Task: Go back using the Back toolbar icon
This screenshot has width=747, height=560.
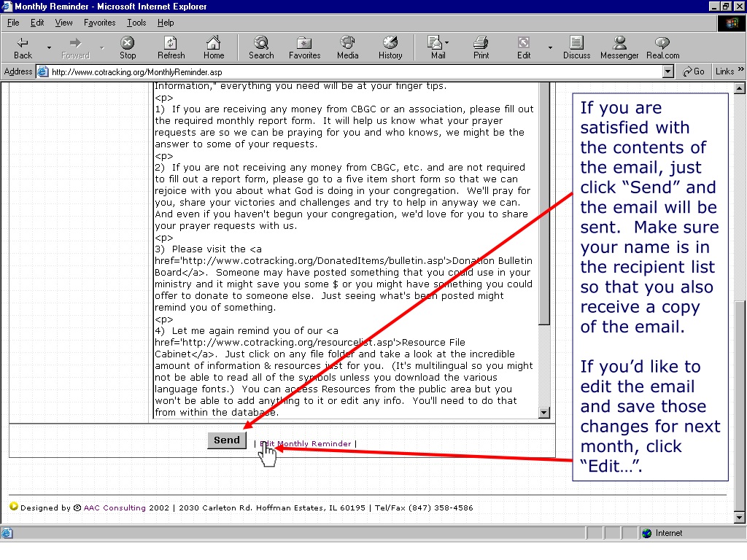Action: tap(23, 47)
